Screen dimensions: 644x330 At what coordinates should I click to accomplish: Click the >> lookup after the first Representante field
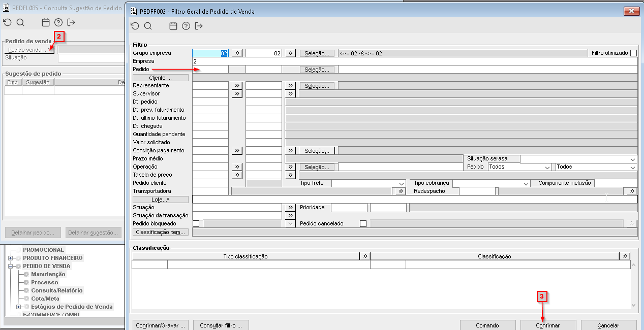click(x=237, y=85)
